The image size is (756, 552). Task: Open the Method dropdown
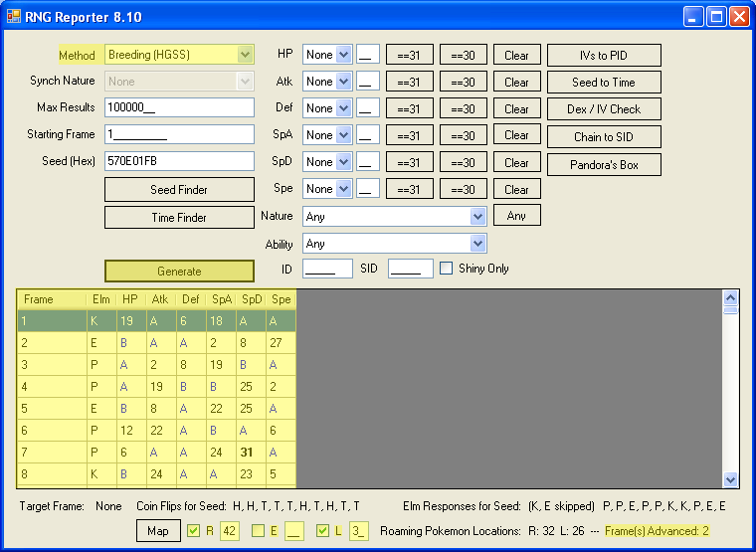[245, 55]
